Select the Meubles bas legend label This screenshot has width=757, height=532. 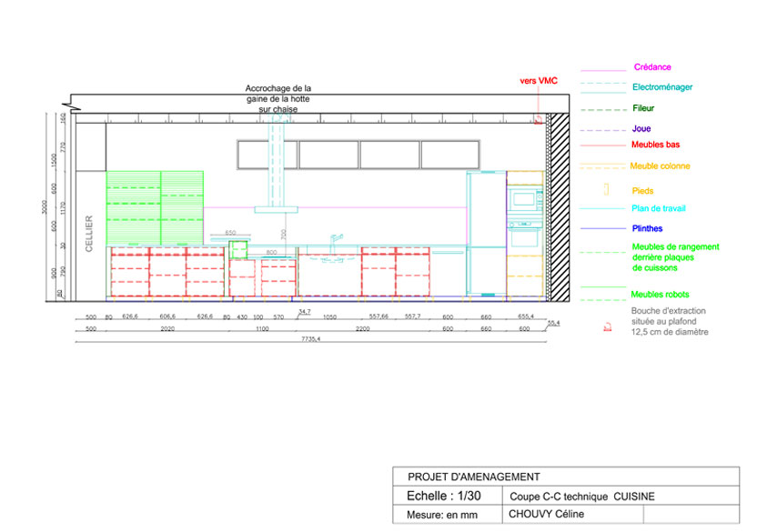pos(655,145)
